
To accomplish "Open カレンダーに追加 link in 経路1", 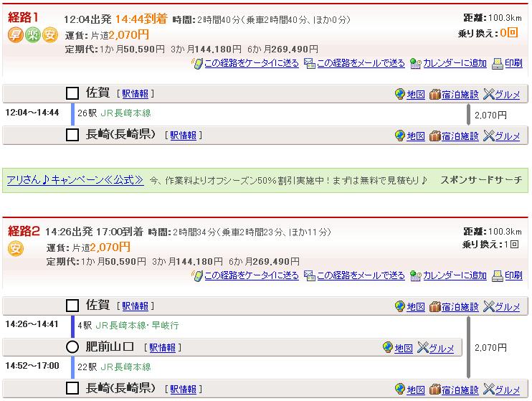I will point(455,63).
